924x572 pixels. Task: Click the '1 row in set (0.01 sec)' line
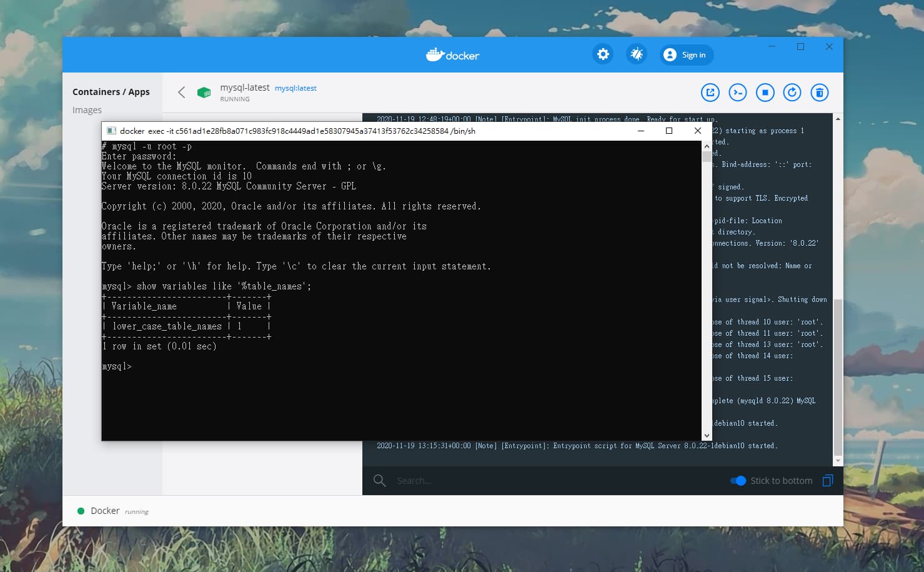click(x=159, y=346)
